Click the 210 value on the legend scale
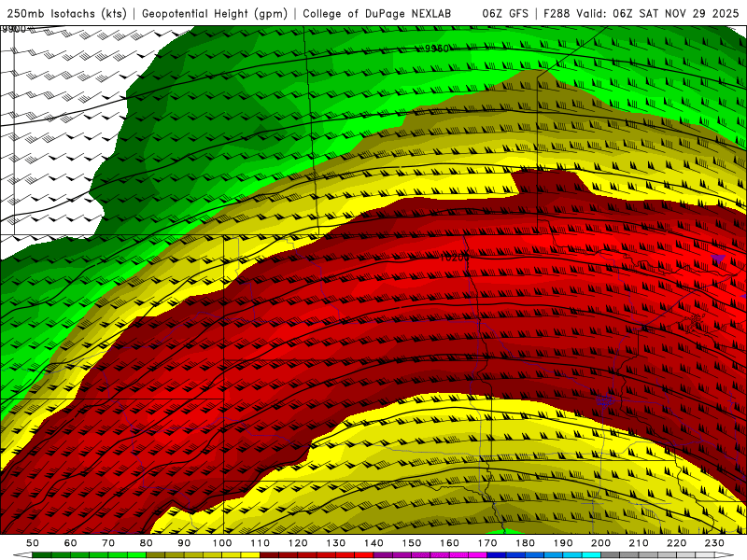This screenshot has height=560, width=747. [639, 543]
